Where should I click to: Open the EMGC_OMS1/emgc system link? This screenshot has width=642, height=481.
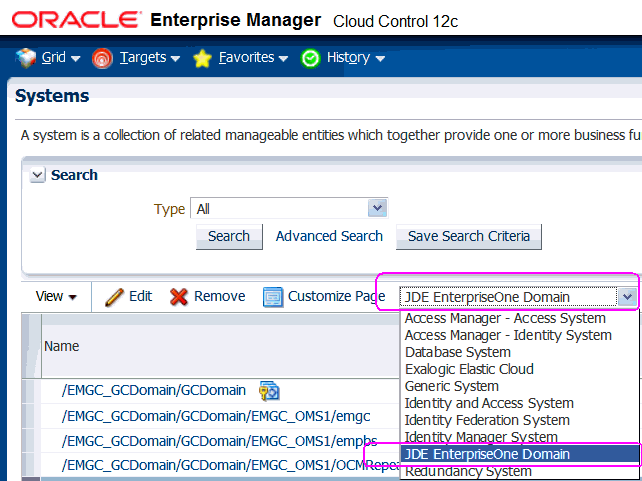pyautogui.click(x=216, y=416)
